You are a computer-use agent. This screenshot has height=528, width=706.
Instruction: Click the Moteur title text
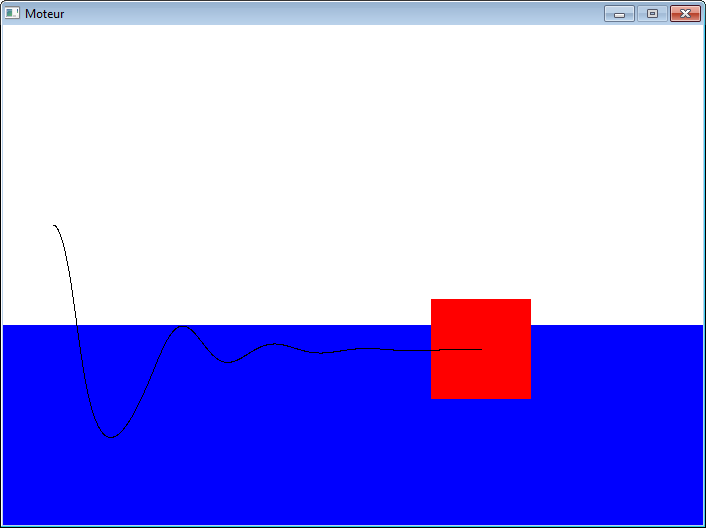(45, 14)
